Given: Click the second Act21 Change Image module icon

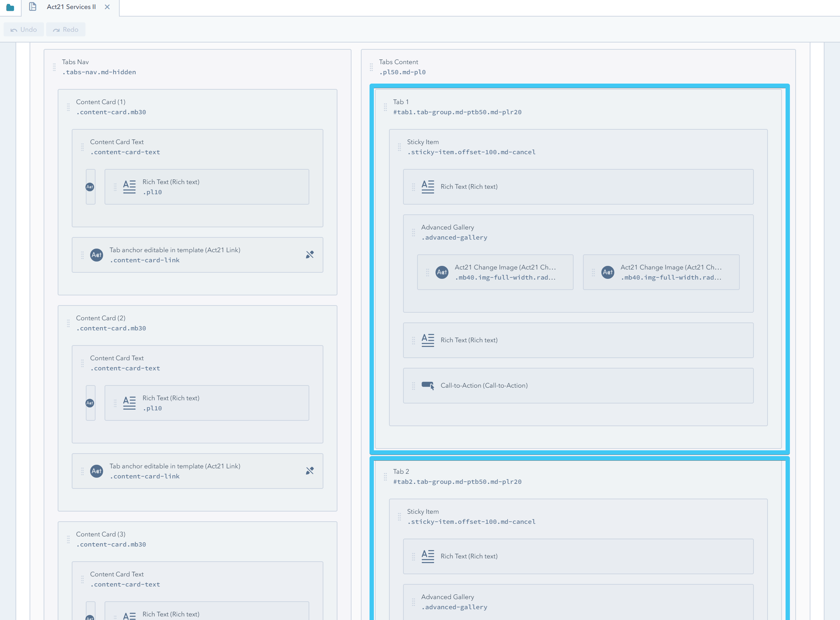Looking at the screenshot, I should click(x=607, y=272).
